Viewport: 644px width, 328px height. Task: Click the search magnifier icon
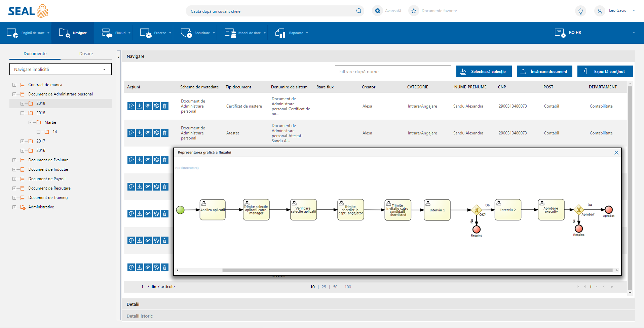click(x=359, y=11)
